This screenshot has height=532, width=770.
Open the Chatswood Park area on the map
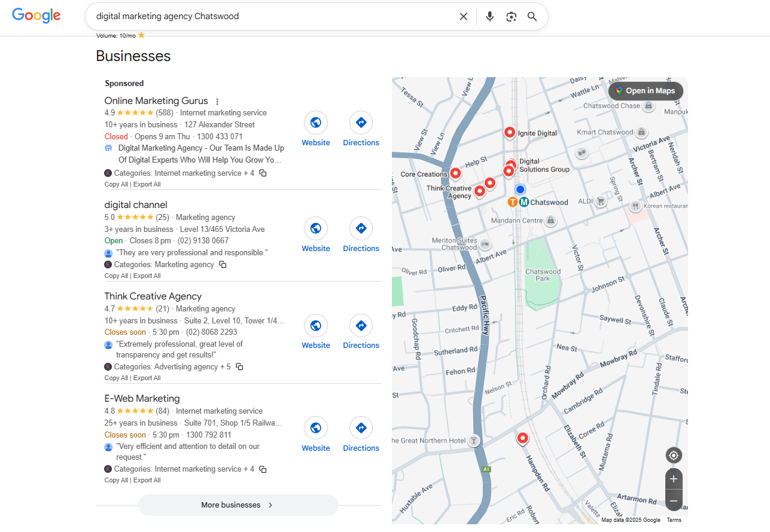[543, 275]
